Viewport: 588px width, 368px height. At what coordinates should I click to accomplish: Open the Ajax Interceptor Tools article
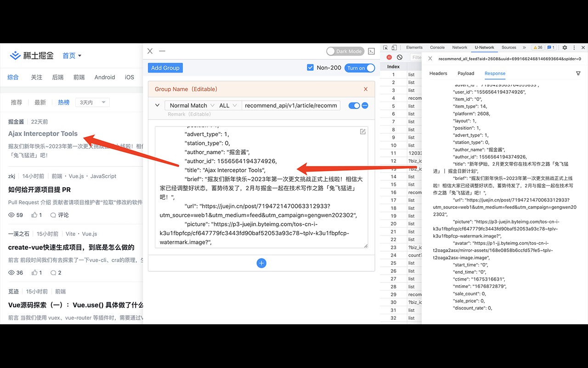(43, 134)
